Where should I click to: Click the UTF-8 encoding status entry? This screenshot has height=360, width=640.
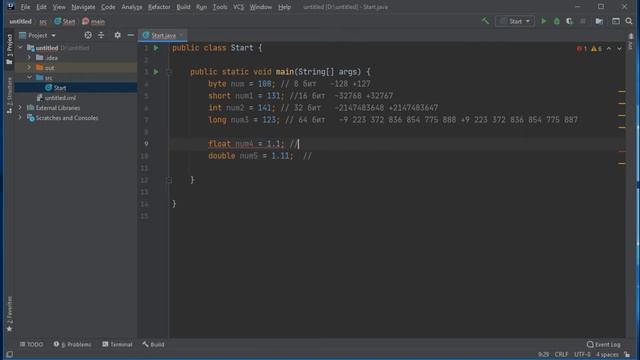pos(582,354)
